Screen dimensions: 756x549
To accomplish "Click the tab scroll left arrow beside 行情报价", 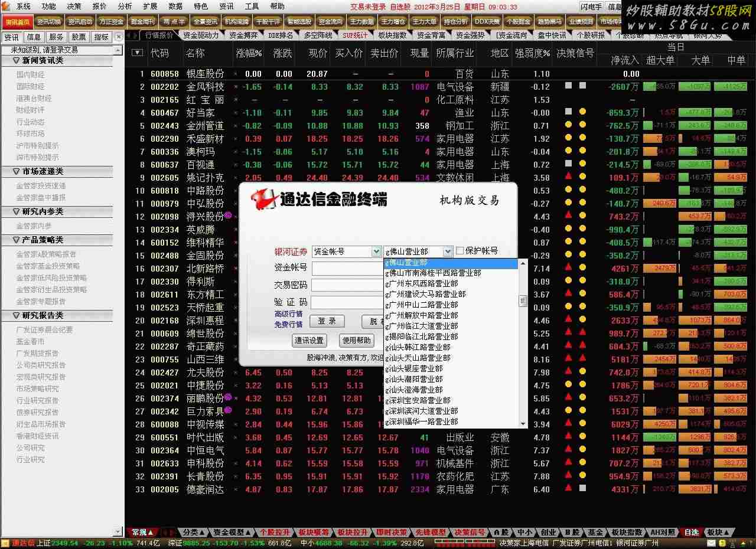I will pyautogui.click(x=128, y=35).
